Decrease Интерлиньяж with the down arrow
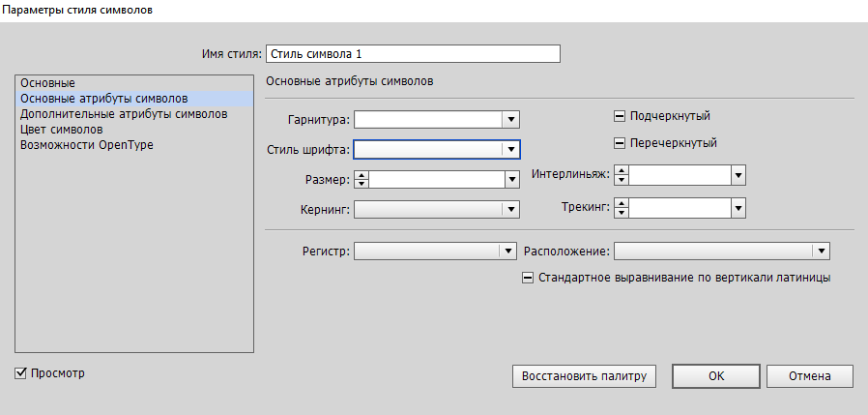868x415 pixels. click(x=622, y=179)
